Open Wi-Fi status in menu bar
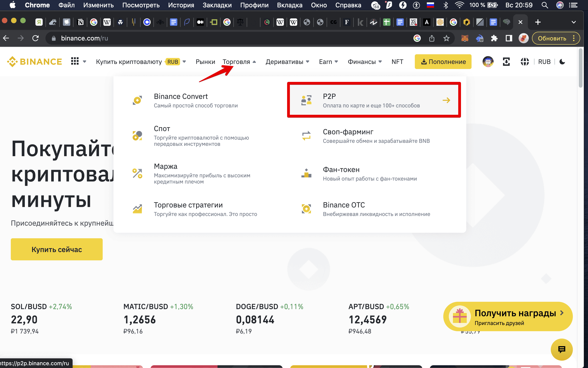This screenshot has width=588, height=368. [x=459, y=5]
